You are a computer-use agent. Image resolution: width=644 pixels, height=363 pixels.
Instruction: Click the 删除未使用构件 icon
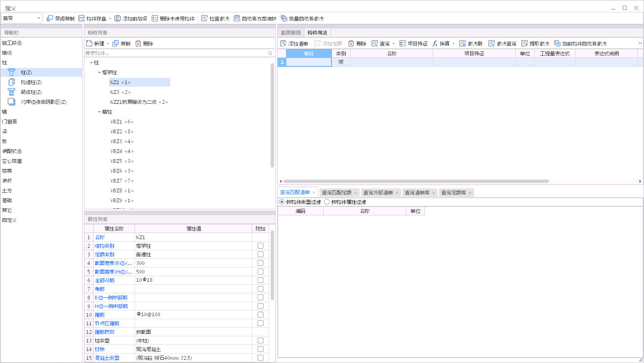(x=155, y=18)
